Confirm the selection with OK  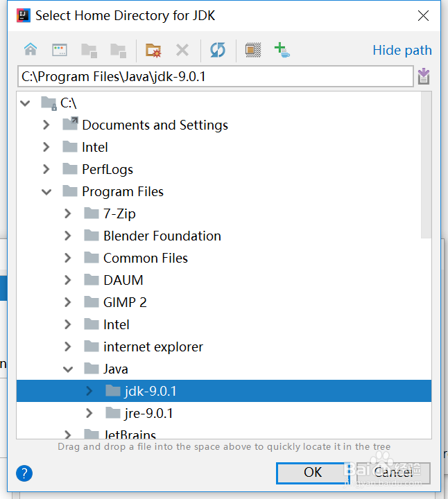tap(313, 473)
